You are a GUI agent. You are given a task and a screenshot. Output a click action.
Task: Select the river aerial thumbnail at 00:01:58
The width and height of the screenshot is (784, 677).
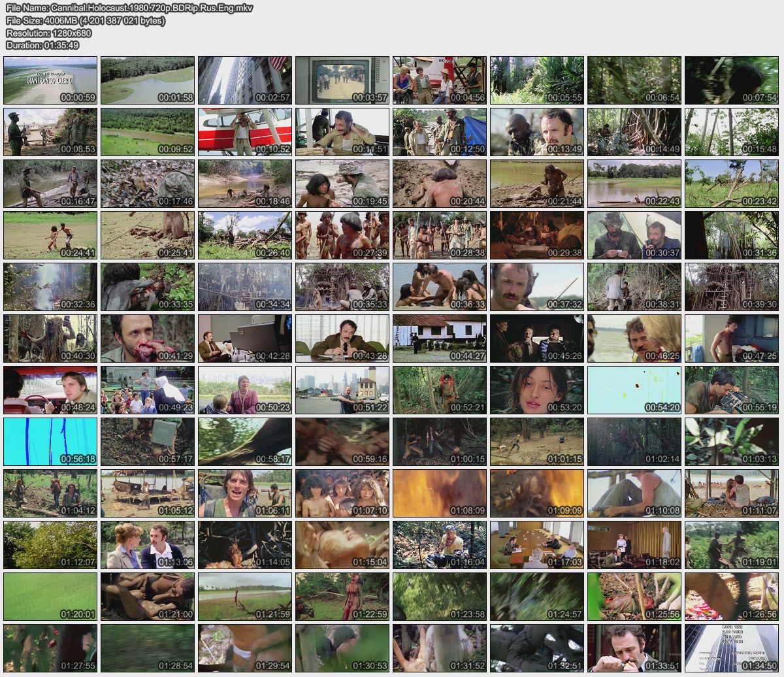(x=148, y=80)
